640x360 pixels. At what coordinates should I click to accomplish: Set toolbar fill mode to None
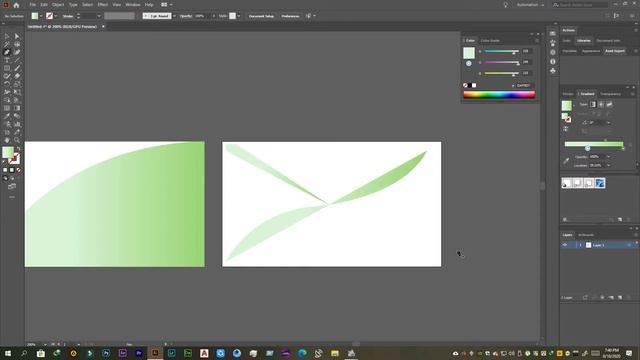coord(18,170)
